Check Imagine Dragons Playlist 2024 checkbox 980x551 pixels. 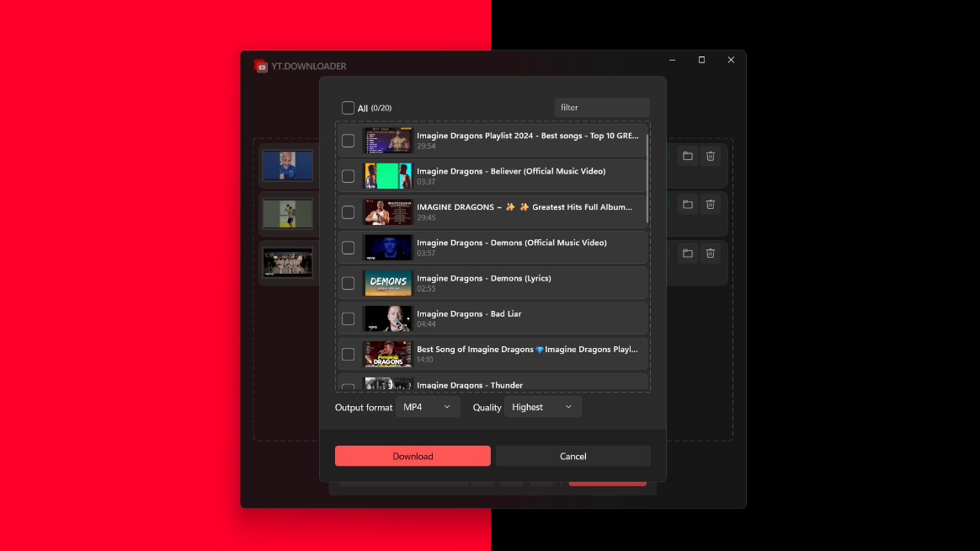click(348, 141)
